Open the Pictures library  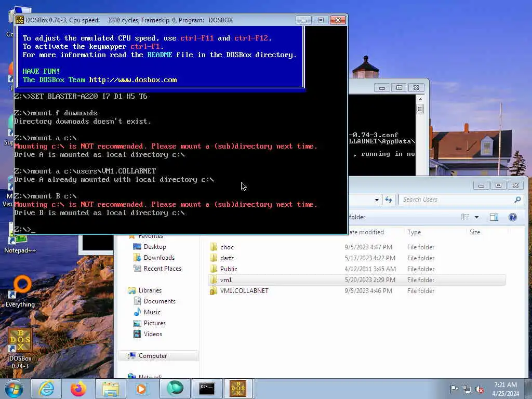(x=154, y=323)
